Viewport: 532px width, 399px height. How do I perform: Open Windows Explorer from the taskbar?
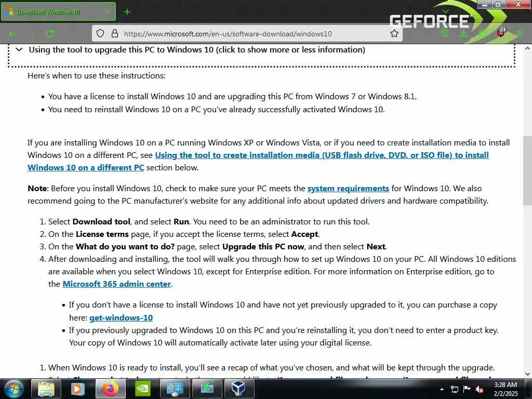46,389
